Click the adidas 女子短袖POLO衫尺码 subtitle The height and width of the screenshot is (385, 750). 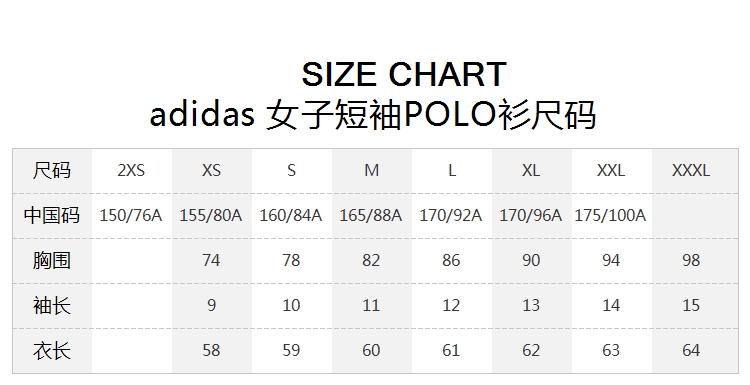point(373,115)
